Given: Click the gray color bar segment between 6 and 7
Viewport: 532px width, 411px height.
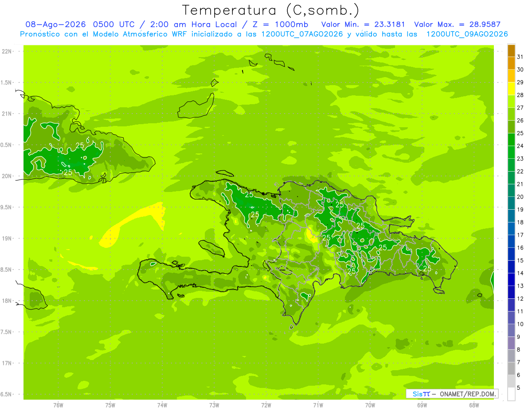Looking at the screenshot, I should [511, 369].
